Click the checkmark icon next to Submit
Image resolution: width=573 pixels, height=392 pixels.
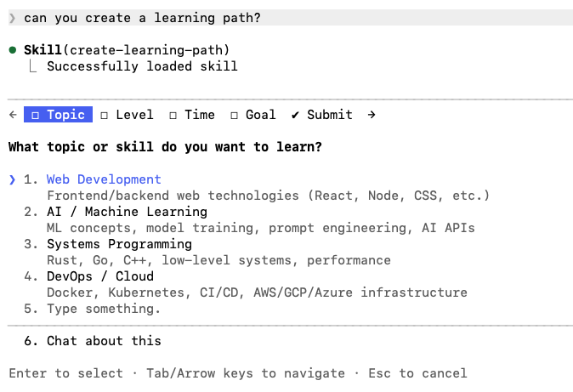click(x=295, y=115)
